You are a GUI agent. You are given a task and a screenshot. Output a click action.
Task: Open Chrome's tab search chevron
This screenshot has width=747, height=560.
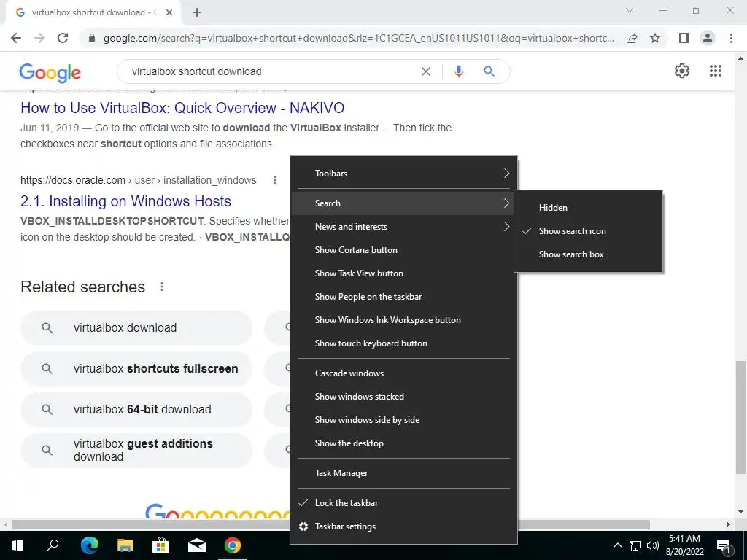[630, 10]
